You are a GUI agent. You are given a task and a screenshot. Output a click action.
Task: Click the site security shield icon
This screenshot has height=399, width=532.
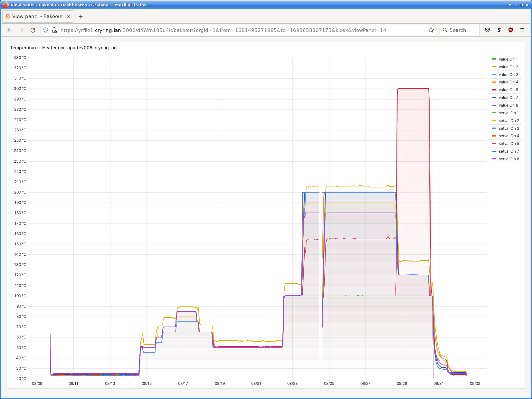(x=46, y=30)
